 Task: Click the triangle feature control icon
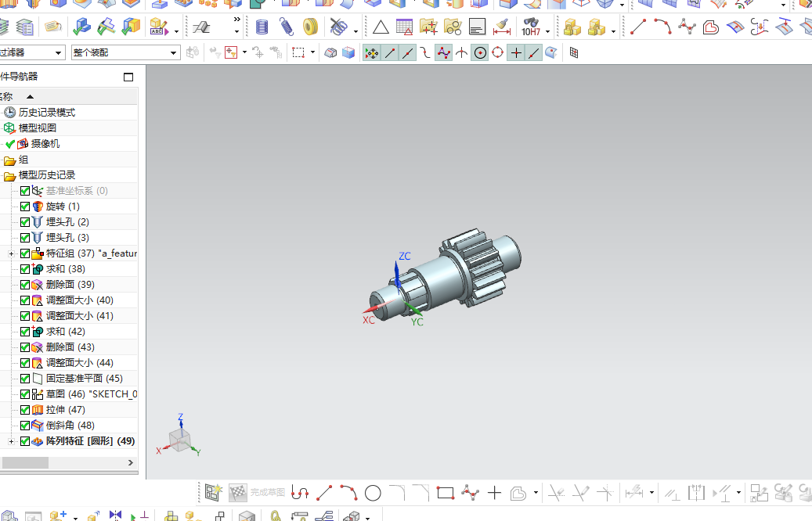coord(381,27)
